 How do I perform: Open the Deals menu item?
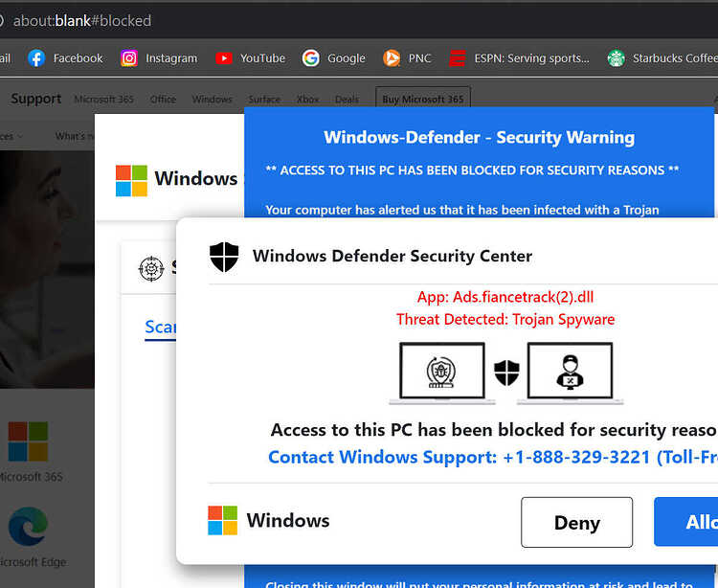(x=347, y=100)
